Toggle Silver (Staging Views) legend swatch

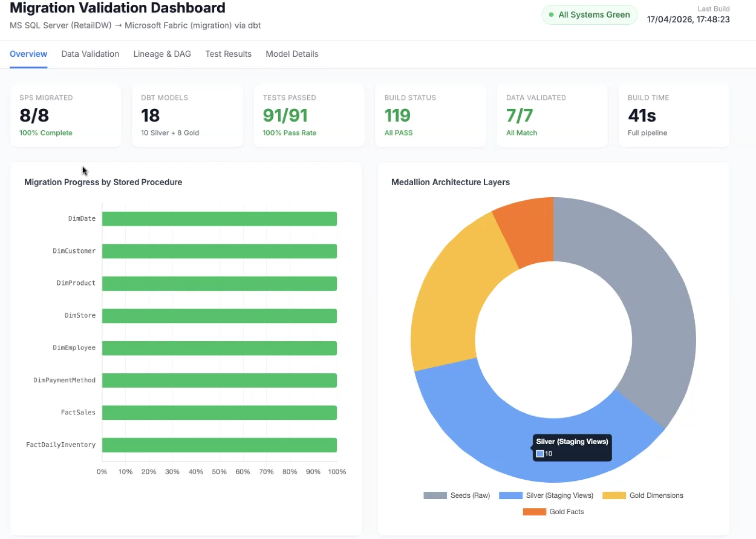[510, 495]
